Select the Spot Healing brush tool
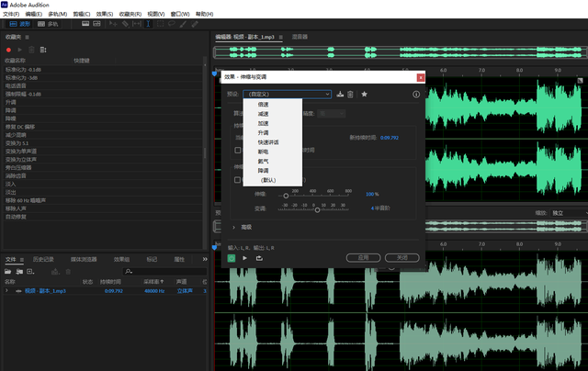This screenshot has width=588, height=371. tap(195, 24)
